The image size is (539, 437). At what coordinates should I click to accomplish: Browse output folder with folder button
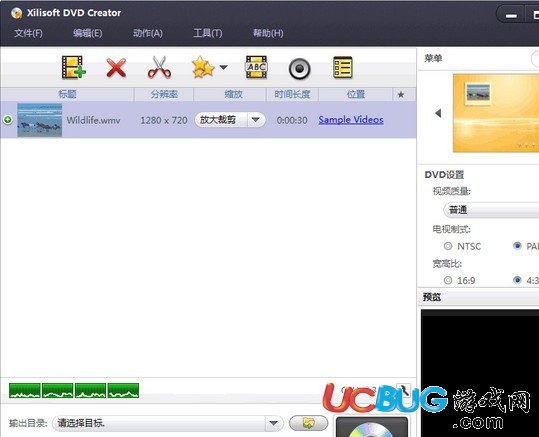click(308, 423)
